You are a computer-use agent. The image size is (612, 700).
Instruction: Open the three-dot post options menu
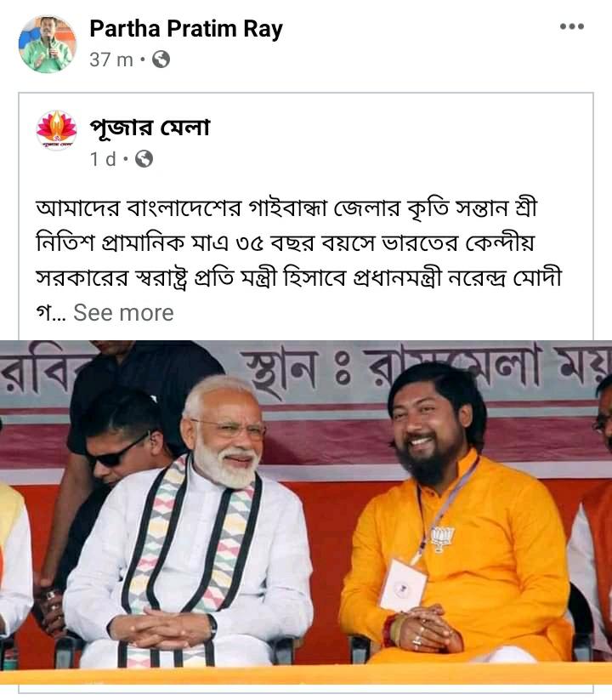tap(572, 26)
